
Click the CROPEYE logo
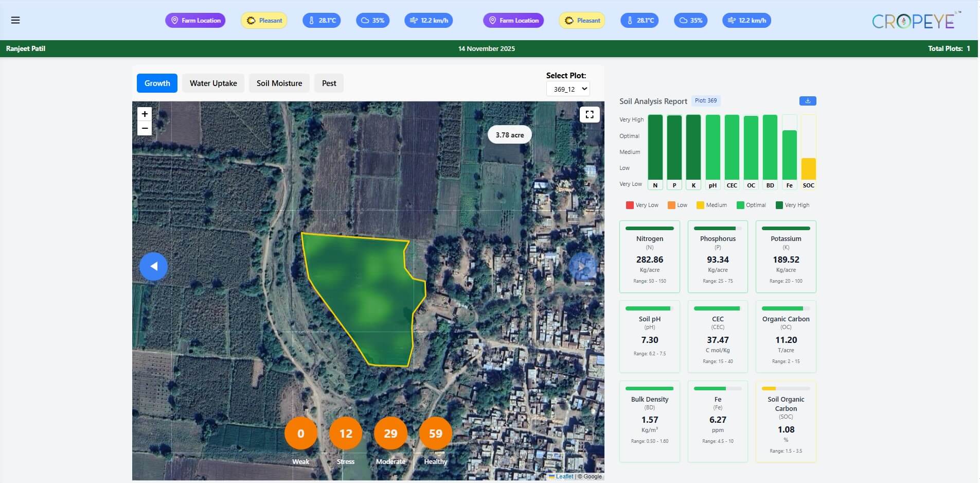click(x=914, y=21)
